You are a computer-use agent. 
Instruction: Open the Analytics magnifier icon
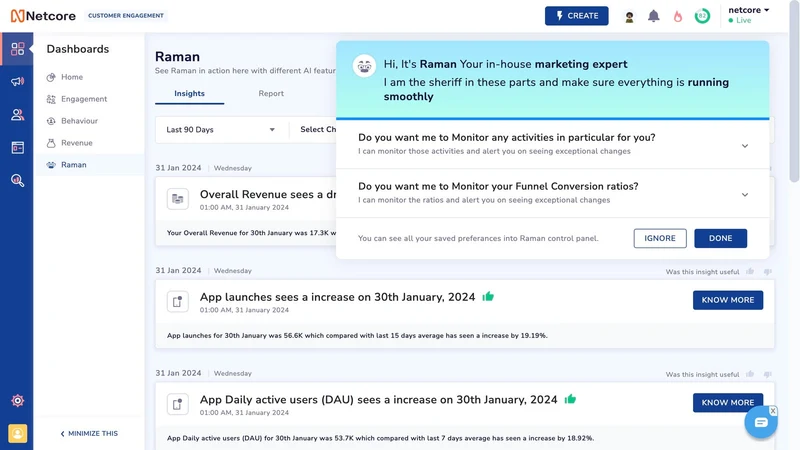[x=17, y=180]
